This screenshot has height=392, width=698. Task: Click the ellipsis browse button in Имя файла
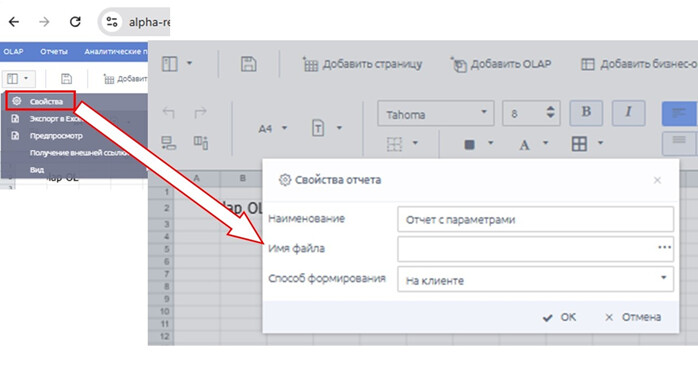(665, 247)
